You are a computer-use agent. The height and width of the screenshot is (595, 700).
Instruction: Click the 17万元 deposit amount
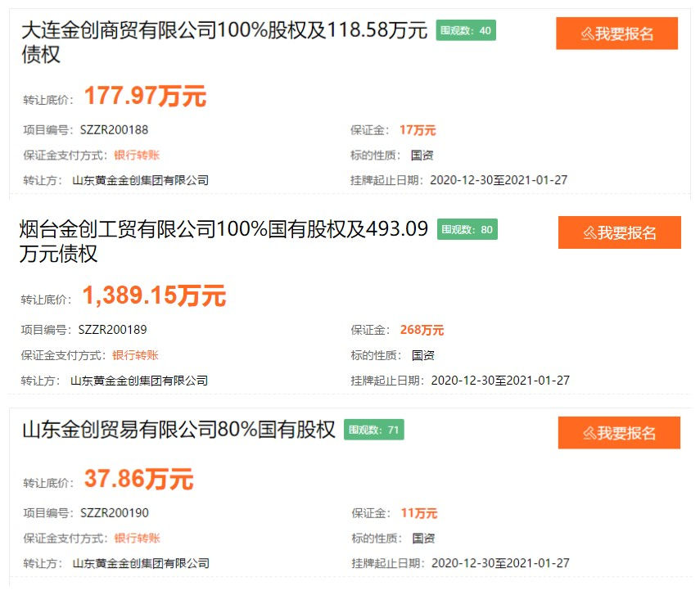pyautogui.click(x=418, y=130)
